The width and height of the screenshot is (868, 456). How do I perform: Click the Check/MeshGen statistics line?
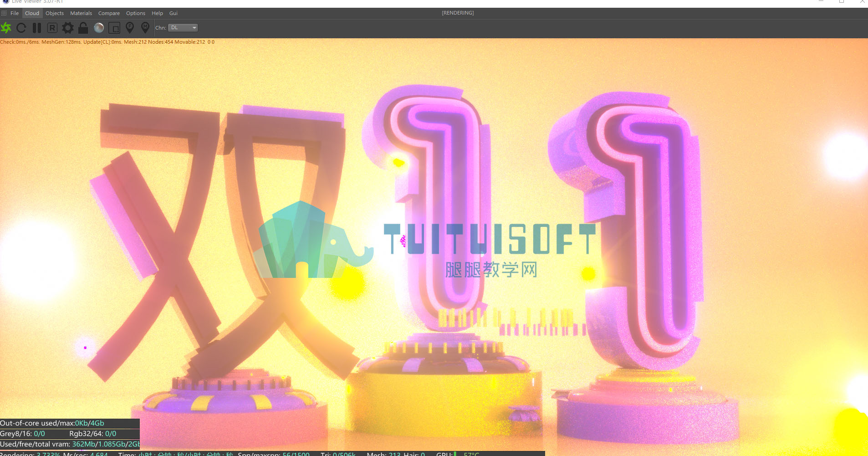click(x=107, y=42)
